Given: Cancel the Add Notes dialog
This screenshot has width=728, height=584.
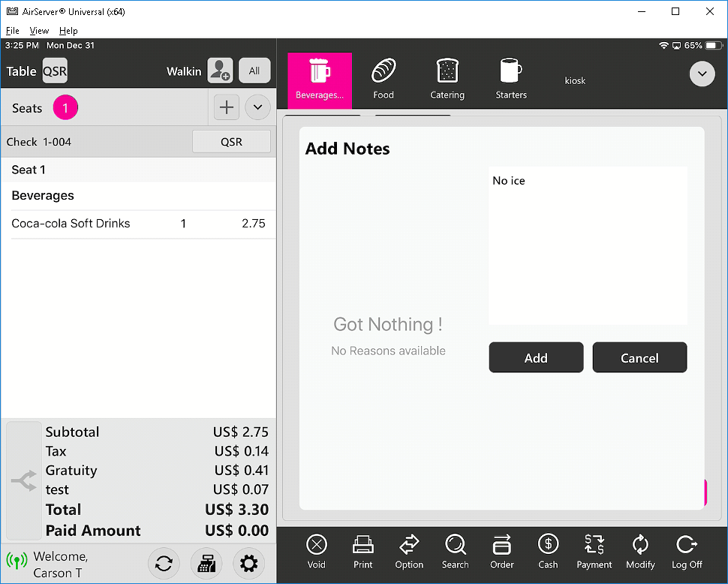Looking at the screenshot, I should 639,358.
